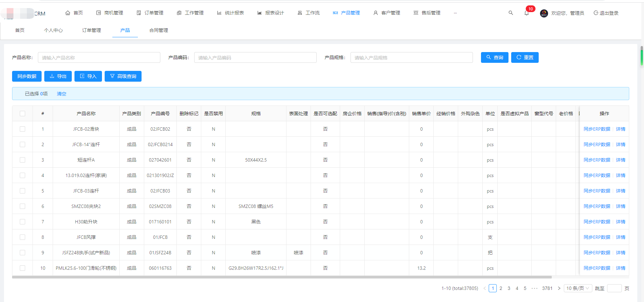Click the table horizontal scrollbar
The width and height of the screenshot is (644, 302).
(x=282, y=277)
